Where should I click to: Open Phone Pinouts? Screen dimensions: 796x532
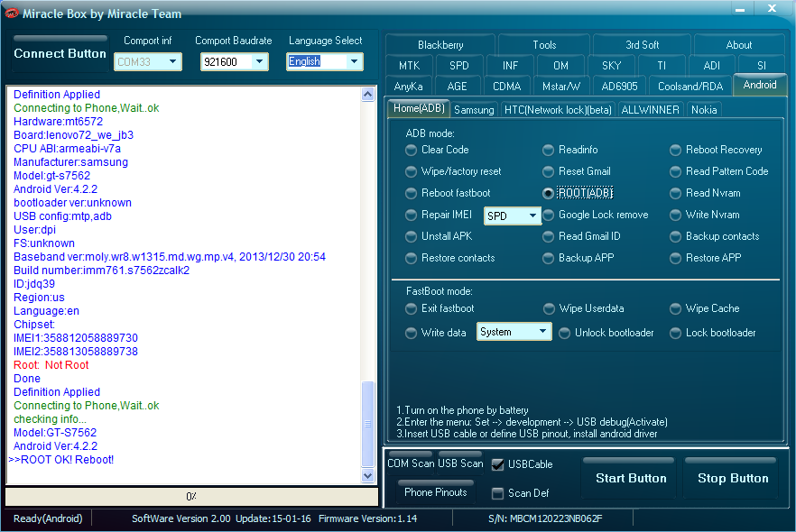(x=436, y=492)
